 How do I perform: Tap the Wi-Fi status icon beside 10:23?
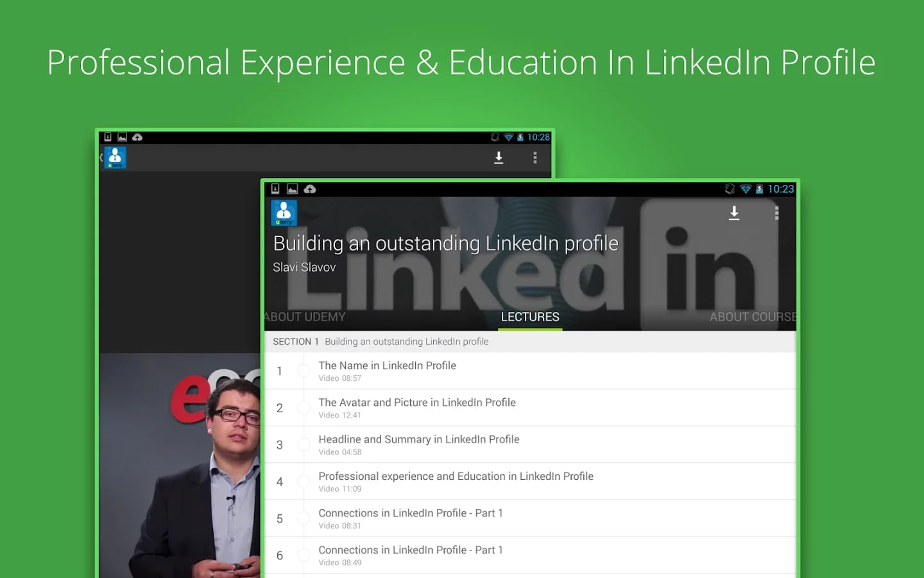[746, 189]
